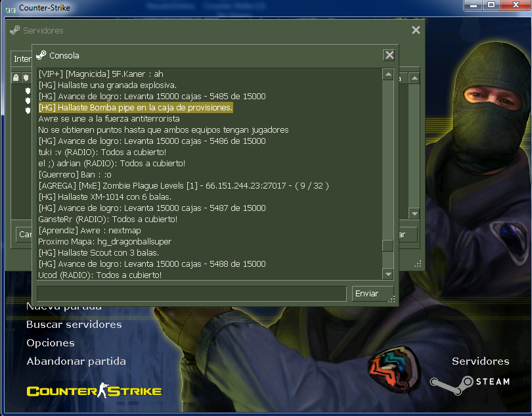Open Opciones from the main menu

51,343
